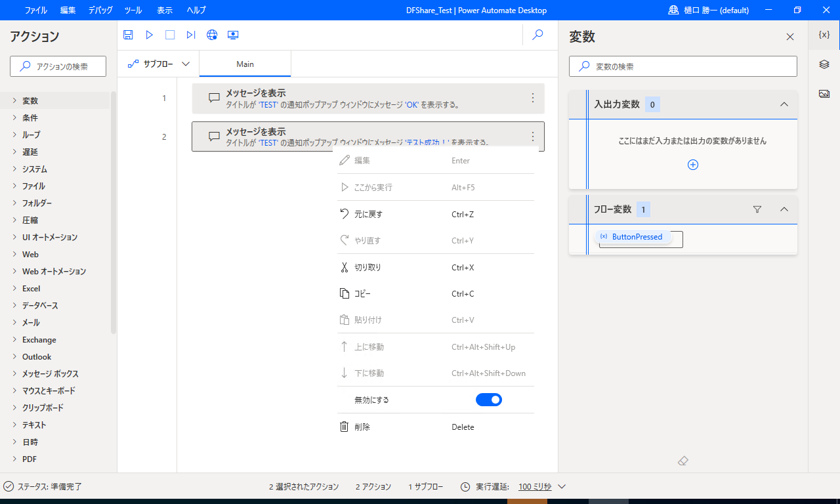840x504 pixels.
Task: Click the 100 ミリ秒 run delay link
Action: pyautogui.click(x=535, y=487)
